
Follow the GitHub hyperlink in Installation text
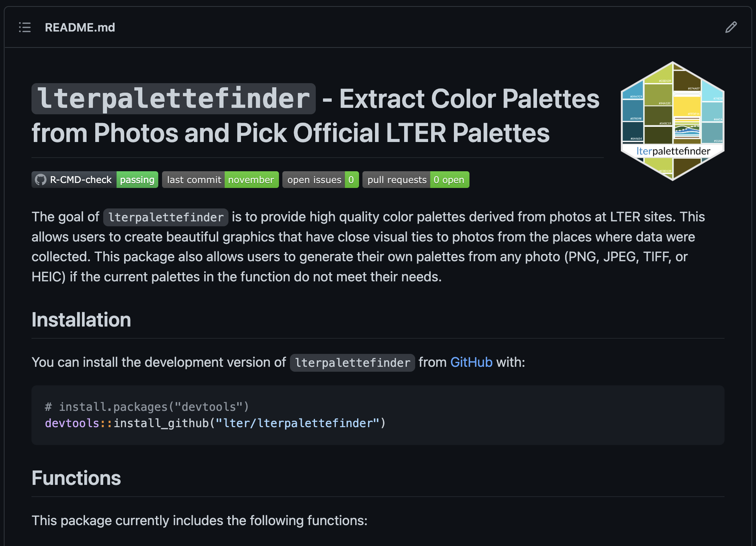coord(471,362)
